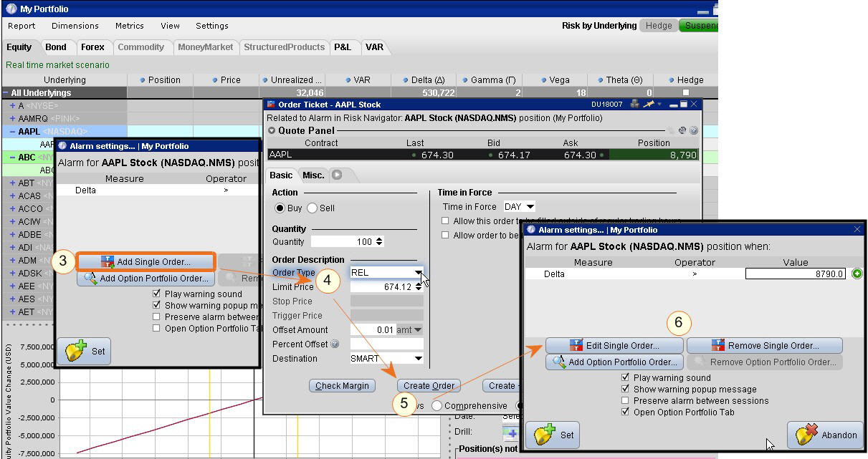
Task: Switch to the Forex tab
Action: (92, 47)
